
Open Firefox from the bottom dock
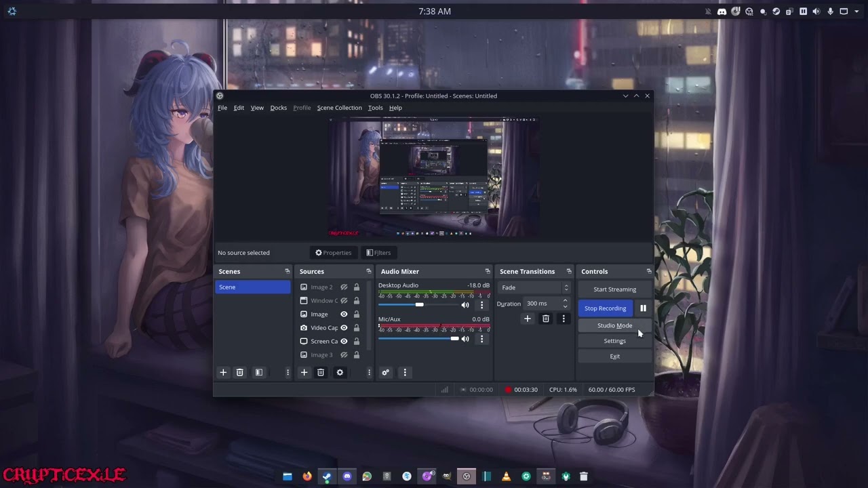click(x=307, y=476)
